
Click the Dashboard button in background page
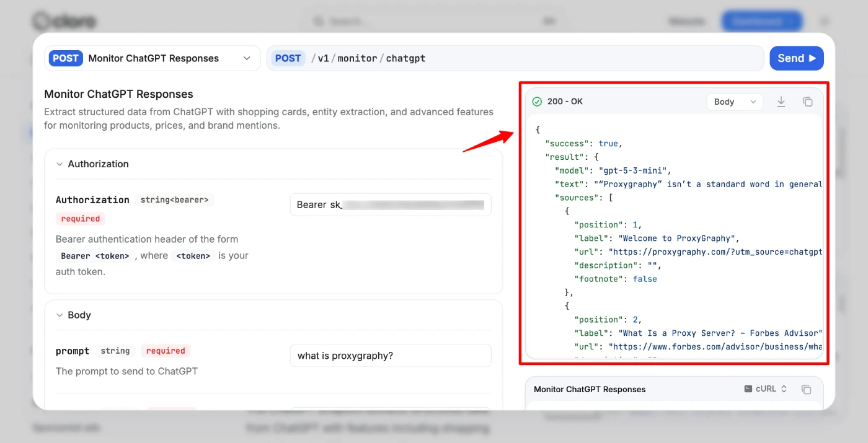pyautogui.click(x=762, y=21)
